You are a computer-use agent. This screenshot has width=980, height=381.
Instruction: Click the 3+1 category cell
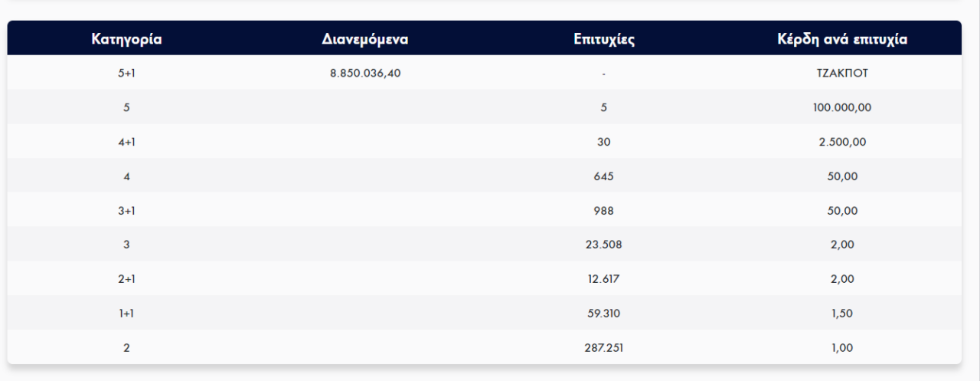coord(126,211)
